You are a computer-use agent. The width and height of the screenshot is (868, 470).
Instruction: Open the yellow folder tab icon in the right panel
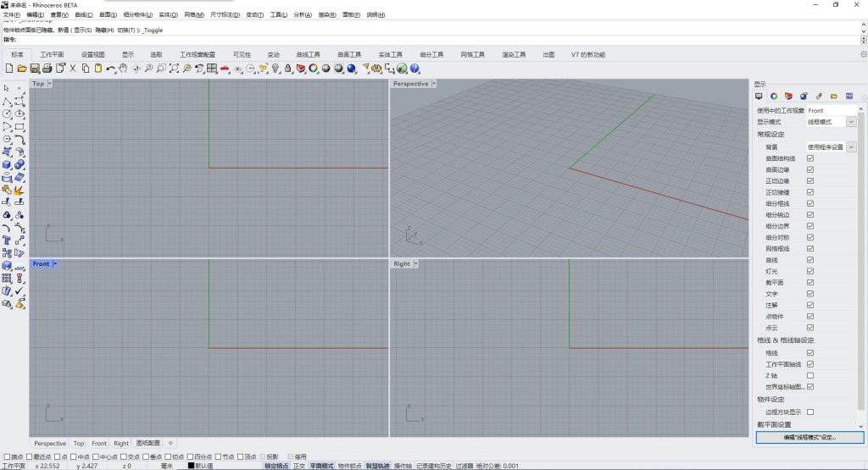(834, 97)
